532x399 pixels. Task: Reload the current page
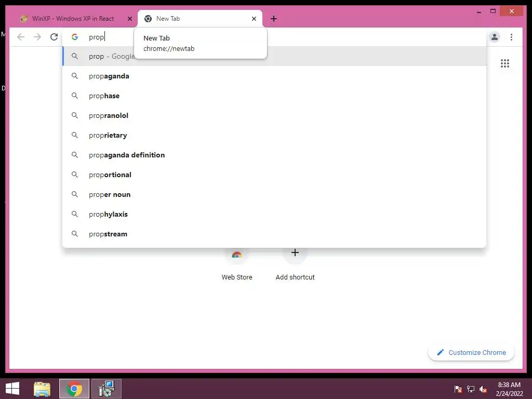tap(54, 37)
